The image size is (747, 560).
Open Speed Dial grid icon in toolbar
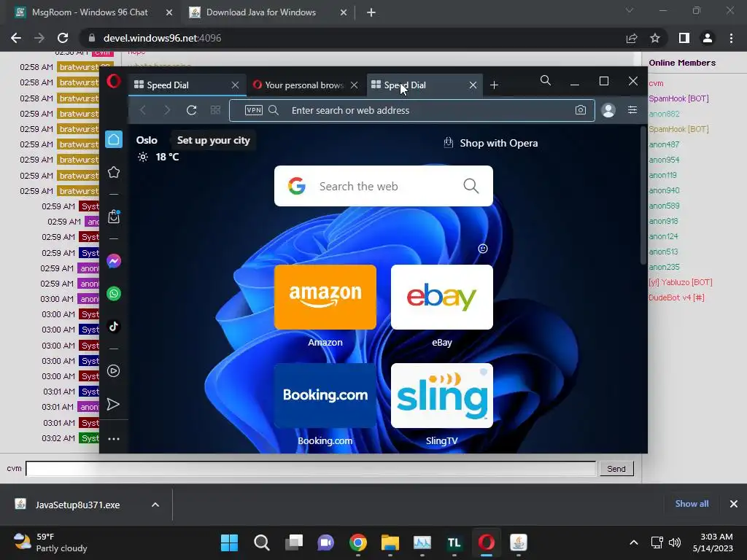point(215,111)
